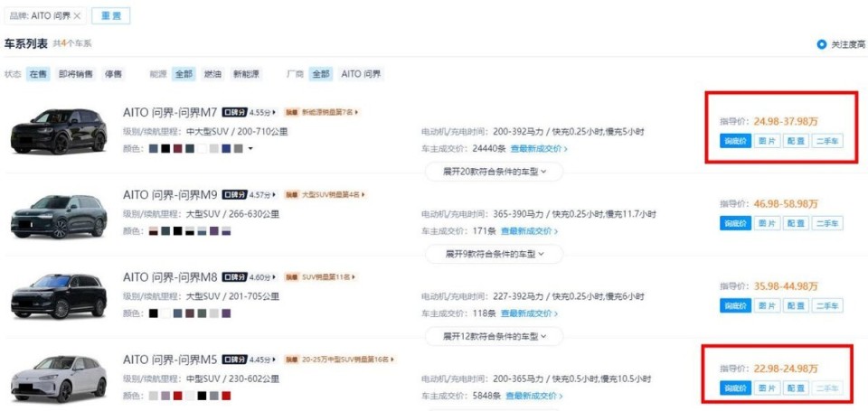Pick the black color swatch for 问界M5

point(202,396)
